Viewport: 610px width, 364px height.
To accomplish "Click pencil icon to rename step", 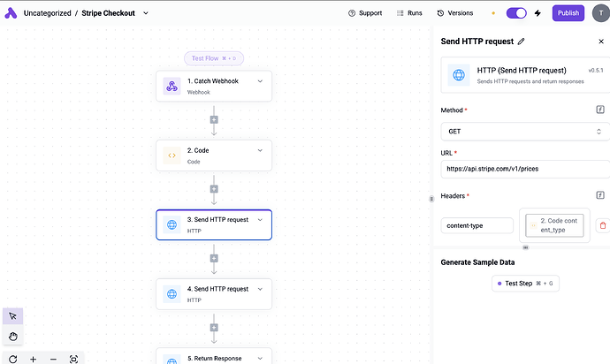I will (521, 42).
